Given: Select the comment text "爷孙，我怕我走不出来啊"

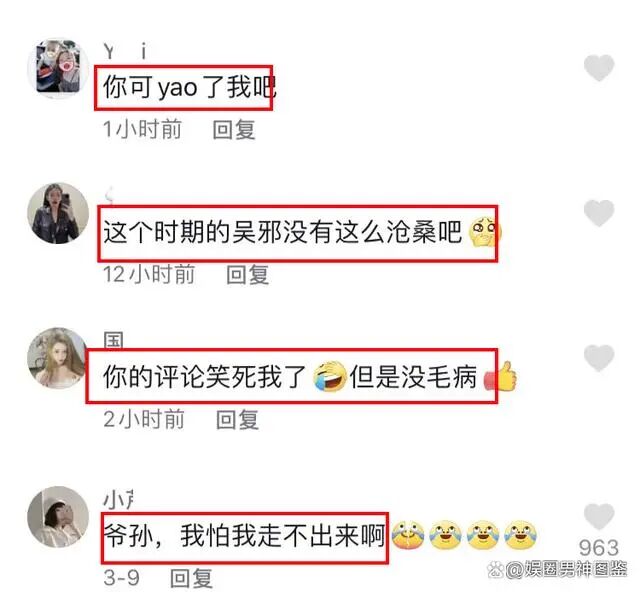Looking at the screenshot, I should click(x=244, y=536).
